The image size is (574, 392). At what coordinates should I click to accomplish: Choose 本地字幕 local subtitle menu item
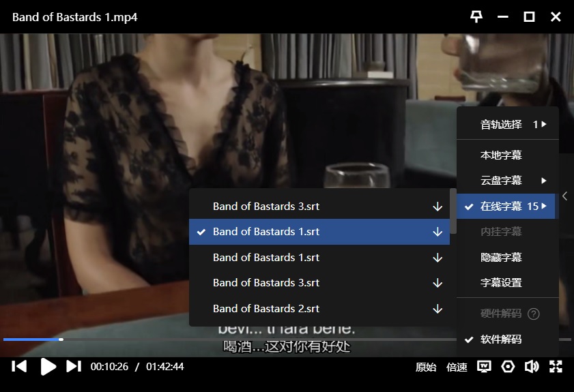[501, 155]
